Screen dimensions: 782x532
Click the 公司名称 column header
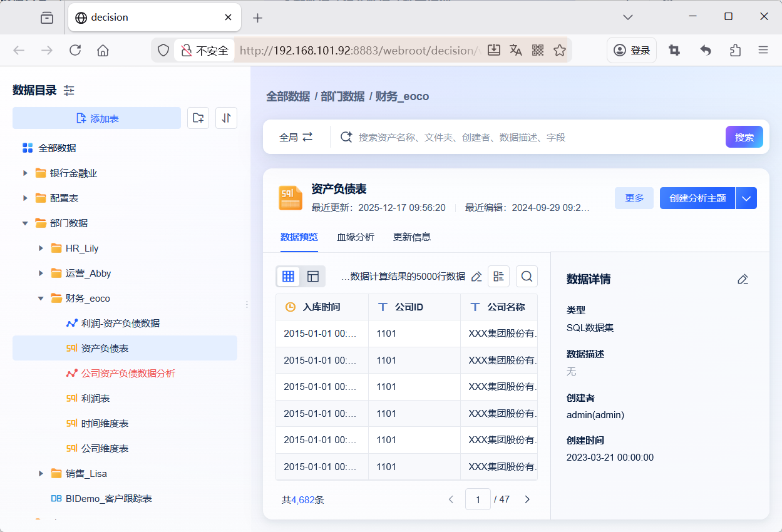[499, 307]
